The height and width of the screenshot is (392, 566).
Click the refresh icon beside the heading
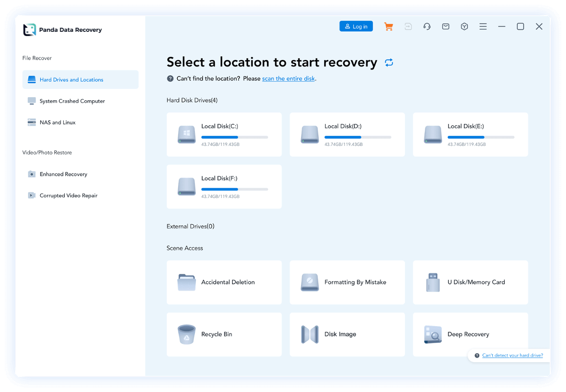[x=389, y=63]
